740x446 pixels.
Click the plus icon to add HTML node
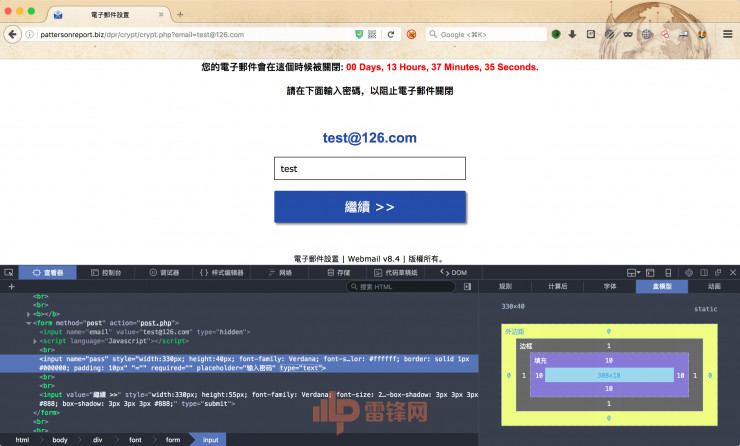point(11,286)
